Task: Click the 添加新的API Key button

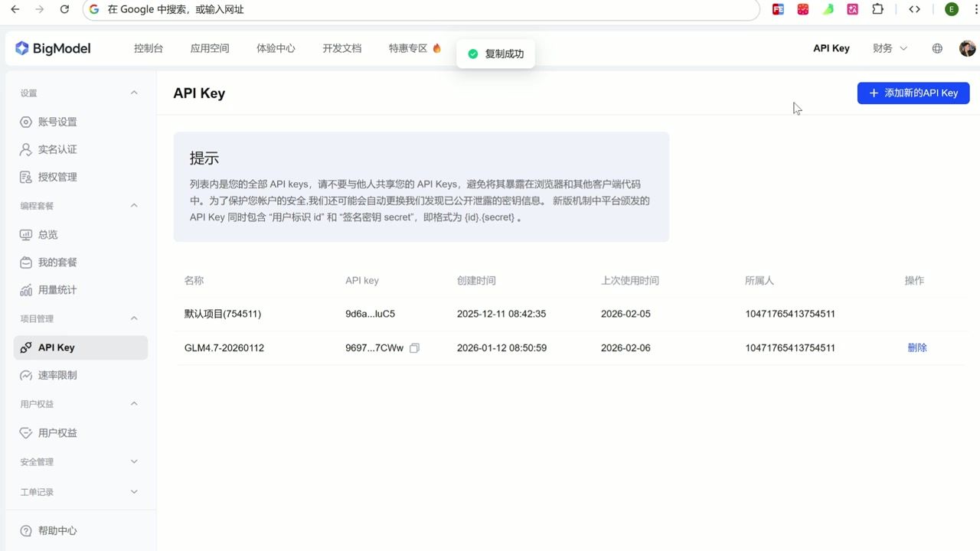Action: (913, 93)
